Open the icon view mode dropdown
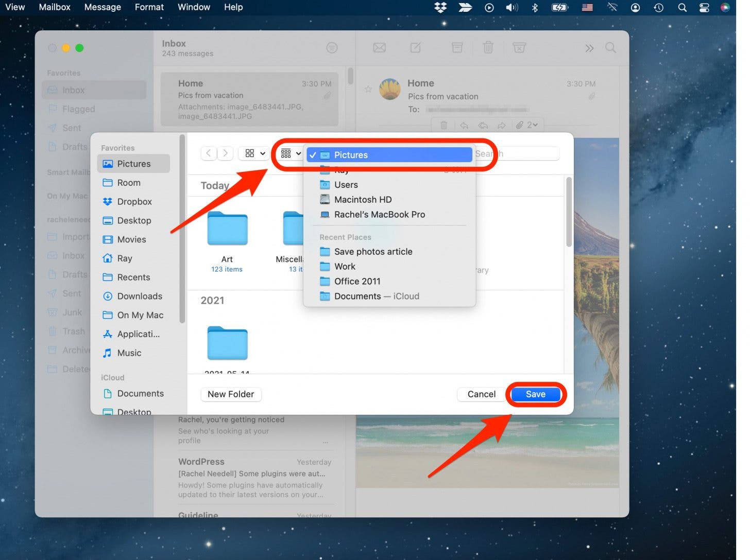 [x=255, y=153]
